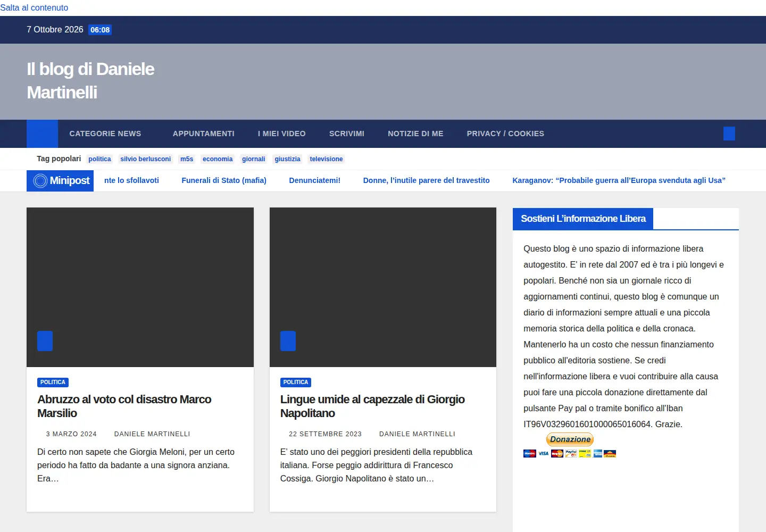
Task: Click Politica badge on Napolitano post
Action: point(296,383)
